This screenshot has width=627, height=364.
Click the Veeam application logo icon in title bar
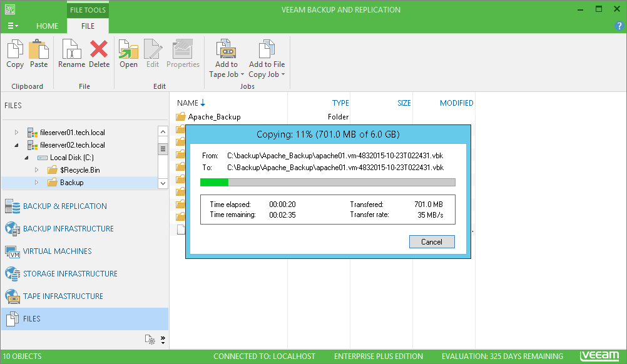10,9
